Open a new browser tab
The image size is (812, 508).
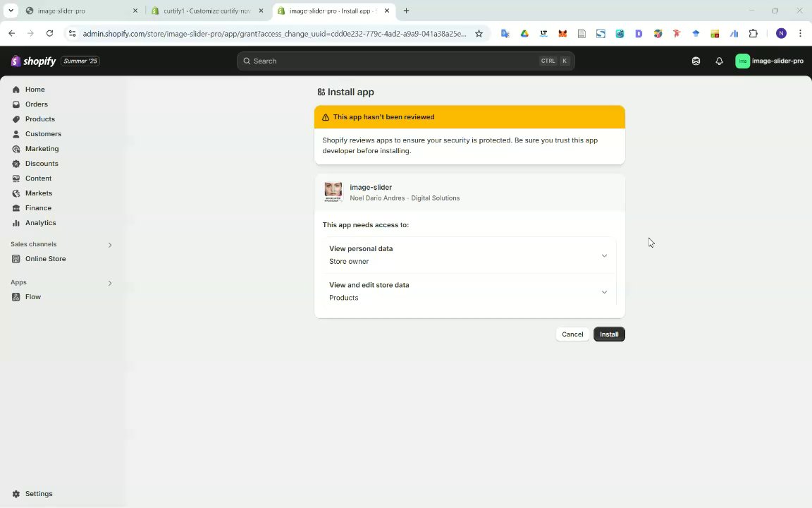(407, 11)
